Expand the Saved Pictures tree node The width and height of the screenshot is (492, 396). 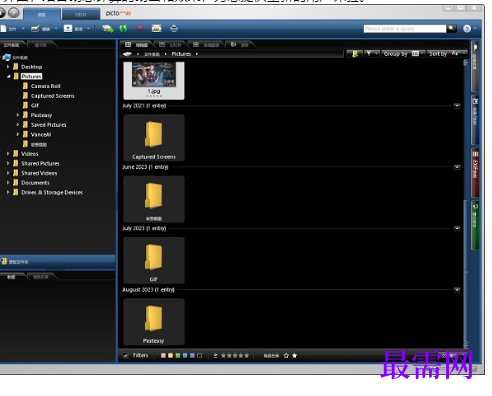18,125
